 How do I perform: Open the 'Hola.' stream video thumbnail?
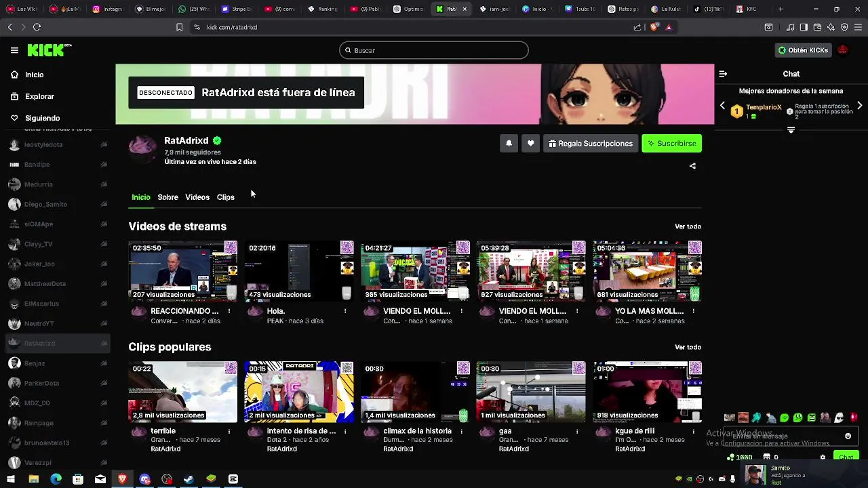299,270
